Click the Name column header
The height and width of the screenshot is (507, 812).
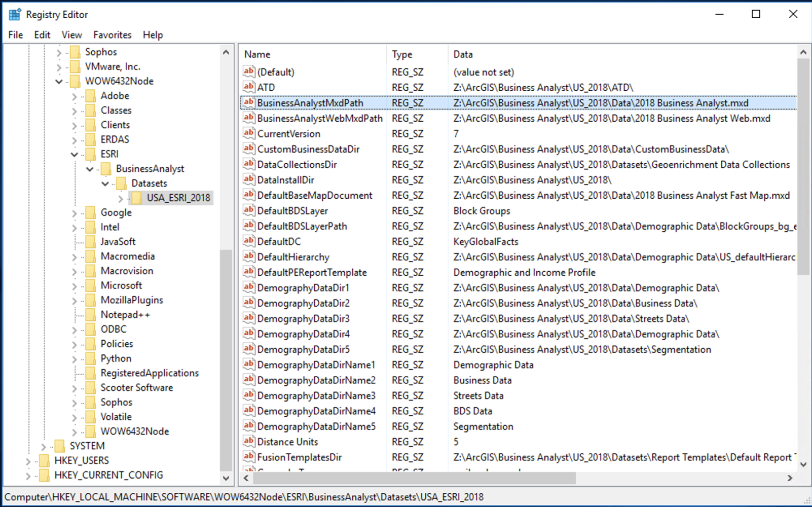(x=313, y=54)
